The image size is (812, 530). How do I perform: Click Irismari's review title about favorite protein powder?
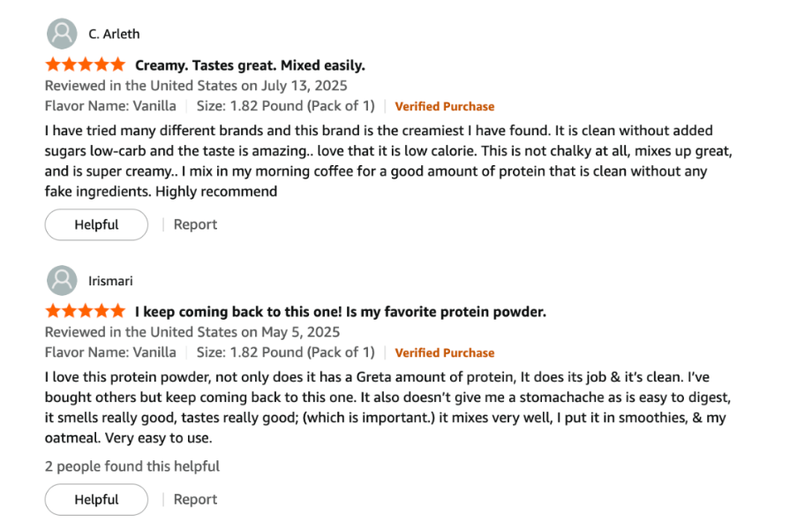pyautogui.click(x=339, y=312)
